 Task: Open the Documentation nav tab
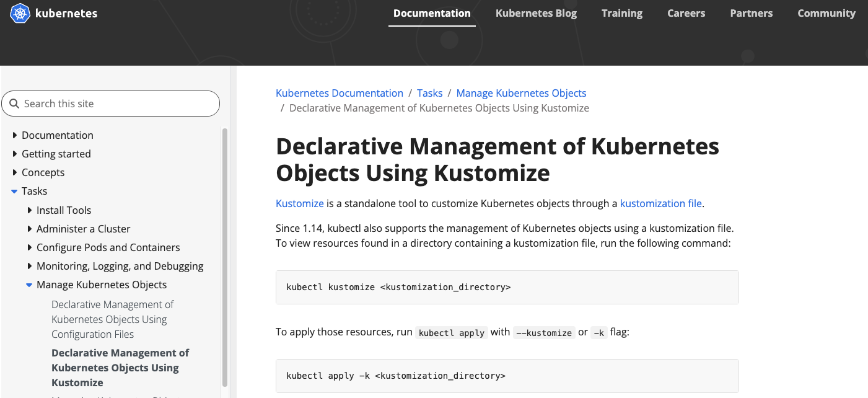click(432, 13)
